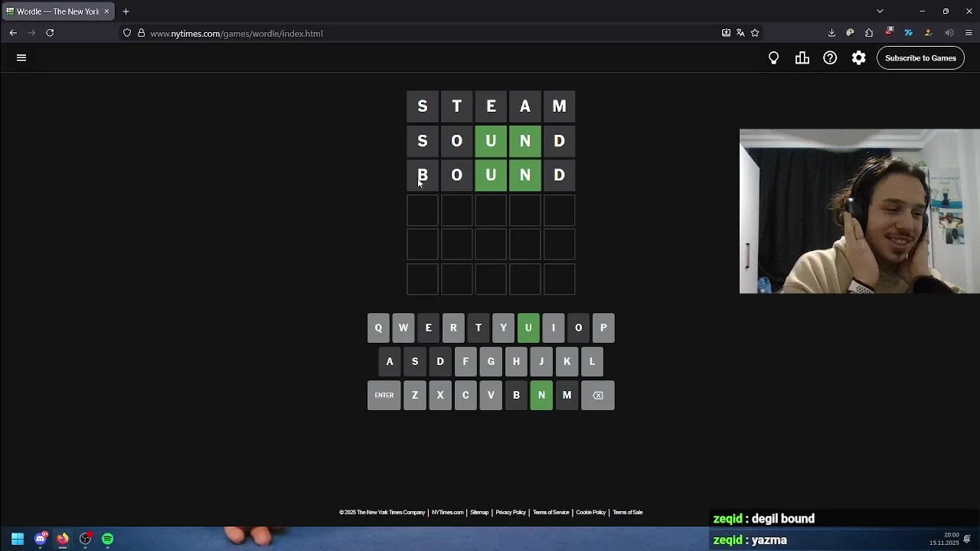Click the translate page icon

point(740,33)
